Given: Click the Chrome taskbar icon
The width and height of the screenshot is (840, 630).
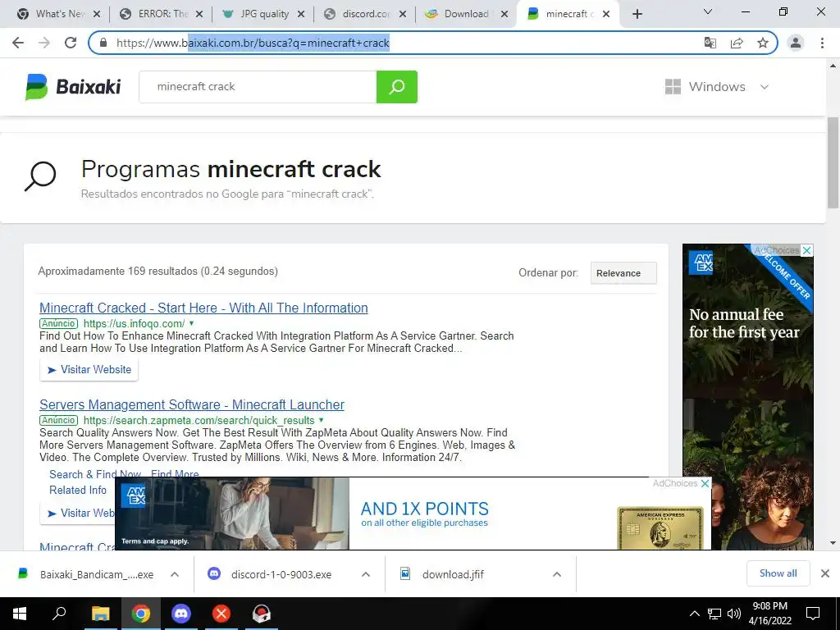Looking at the screenshot, I should (x=141, y=614).
